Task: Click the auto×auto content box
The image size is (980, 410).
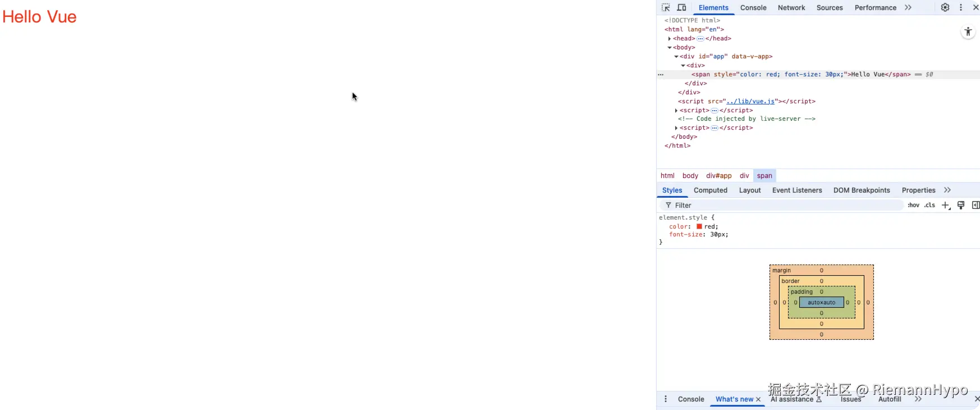Action: pyautogui.click(x=821, y=302)
